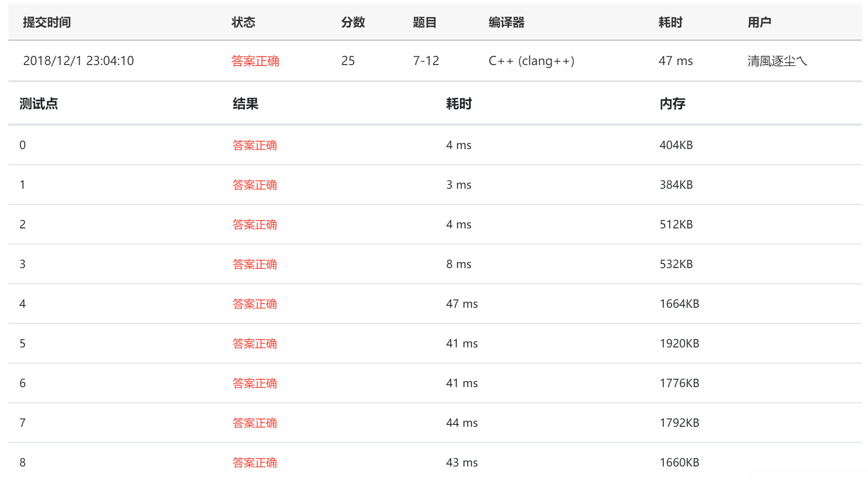Click the score value 25
Viewport: 868px width, 484px height.
(348, 61)
